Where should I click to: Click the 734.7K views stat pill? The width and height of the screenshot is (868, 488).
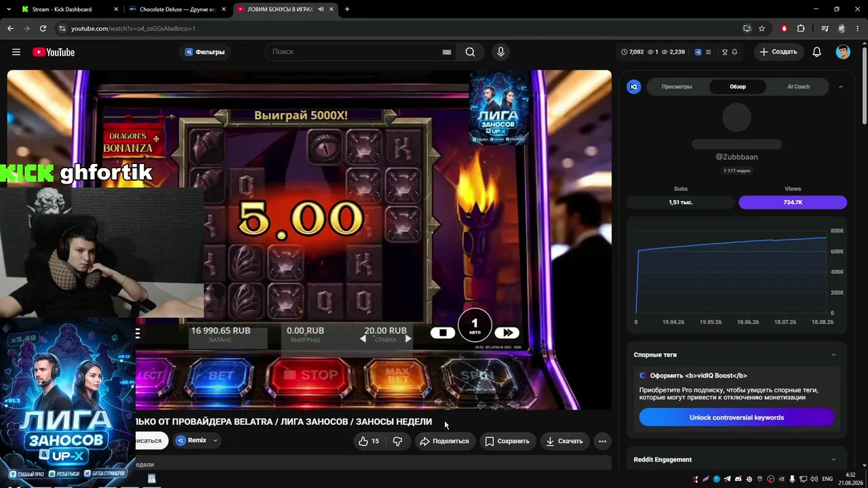click(793, 202)
